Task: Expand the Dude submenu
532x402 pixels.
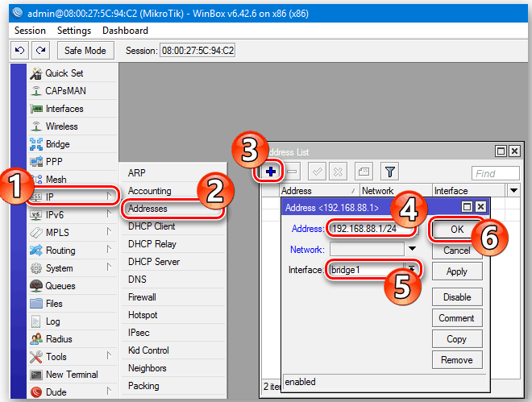Action: coord(109,391)
